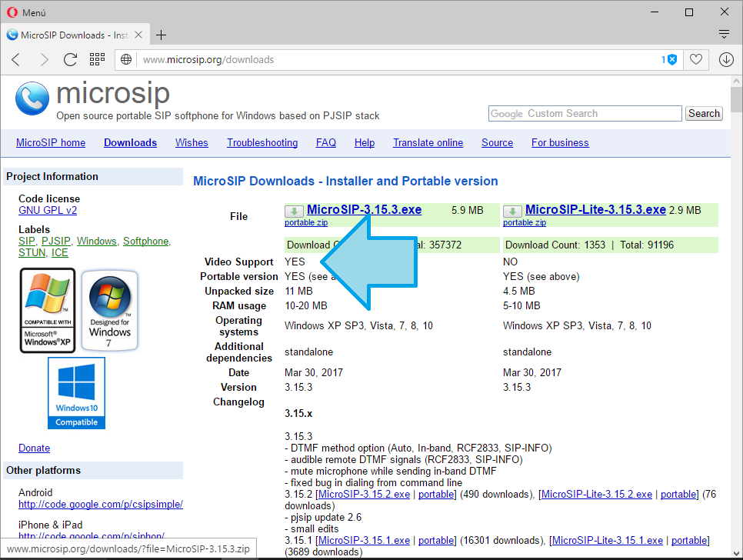Screen dimensions: 743x560
Task: Bookmark page with heart icon
Action: pos(695,60)
